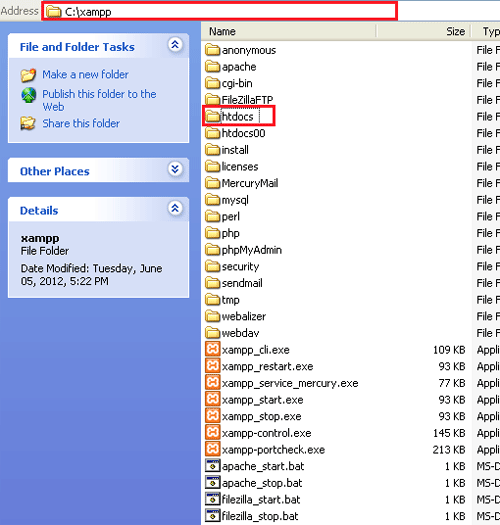Click the Share this folder icon
Viewport: 500px width, 525px height.
(28, 123)
